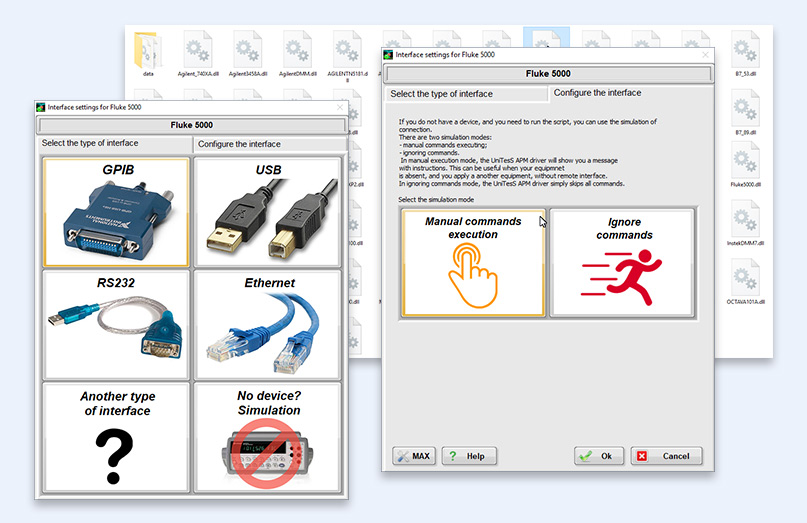Select No device? Simulation tile
Screen dimensions: 807x523
click(268, 438)
